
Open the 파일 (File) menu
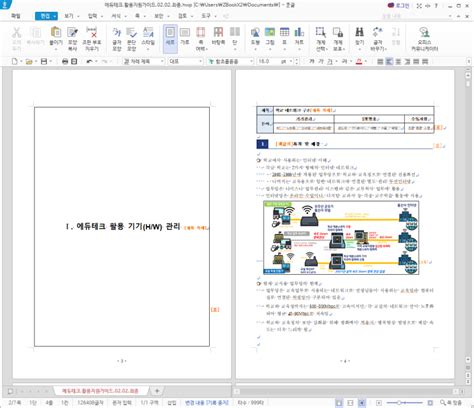16,16
